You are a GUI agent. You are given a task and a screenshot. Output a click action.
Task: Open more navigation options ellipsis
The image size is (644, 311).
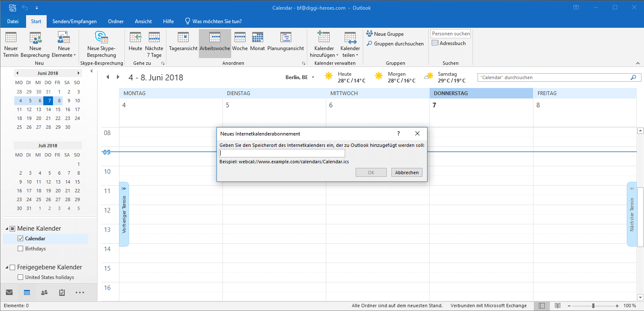(x=80, y=292)
